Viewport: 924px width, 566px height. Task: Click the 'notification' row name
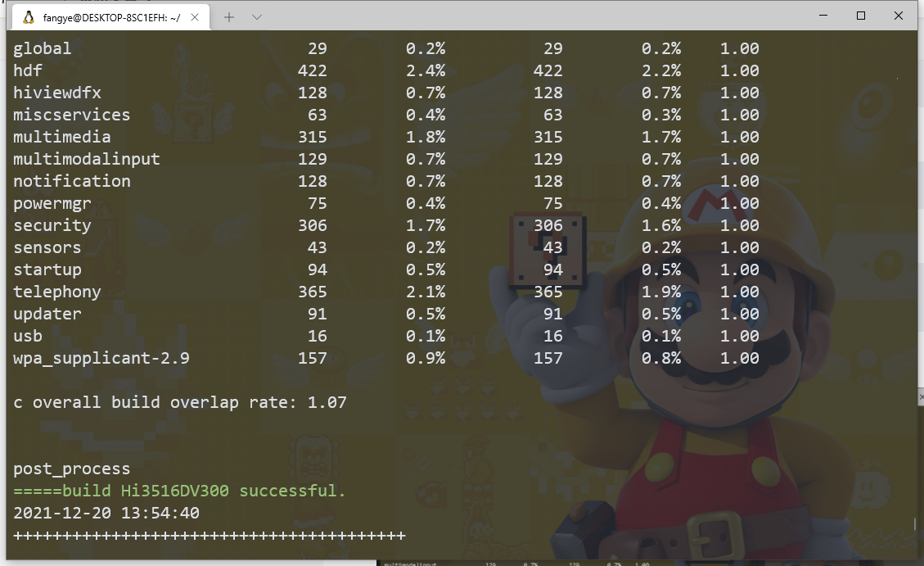pos(72,181)
